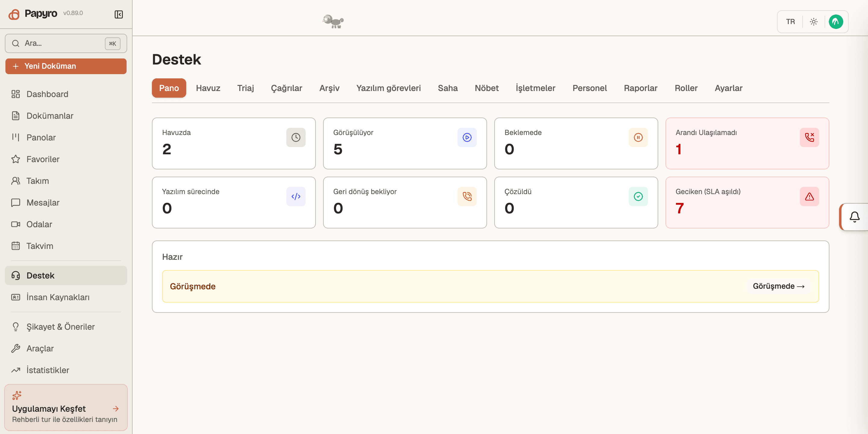Click the Şikayet & Öneriler lightbulb icon
Viewport: 868px width, 434px height.
click(x=15, y=326)
